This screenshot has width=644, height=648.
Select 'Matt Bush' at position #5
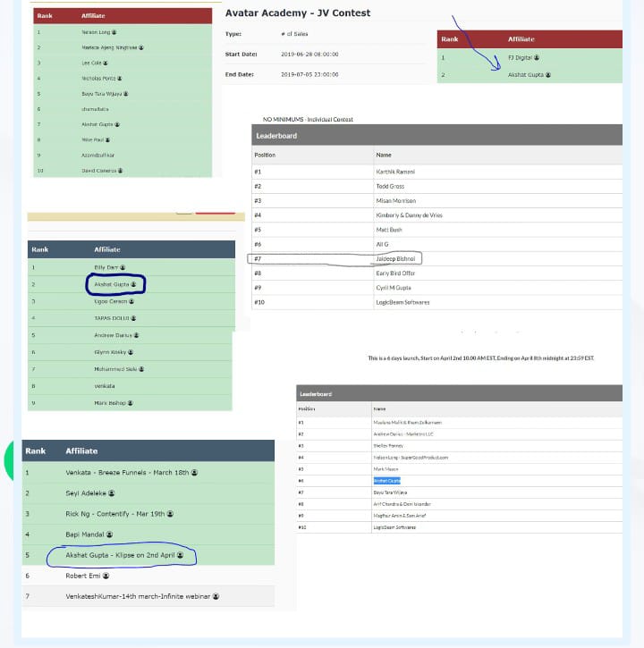[389, 230]
